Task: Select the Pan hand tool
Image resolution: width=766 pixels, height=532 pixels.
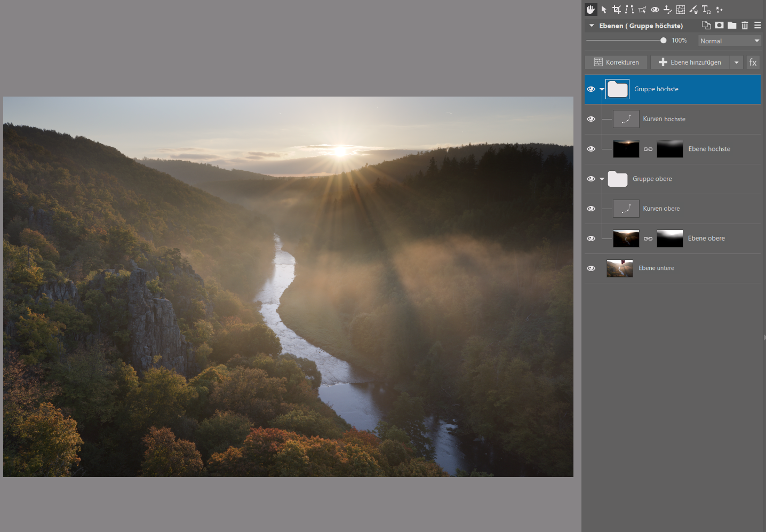Action: tap(591, 10)
